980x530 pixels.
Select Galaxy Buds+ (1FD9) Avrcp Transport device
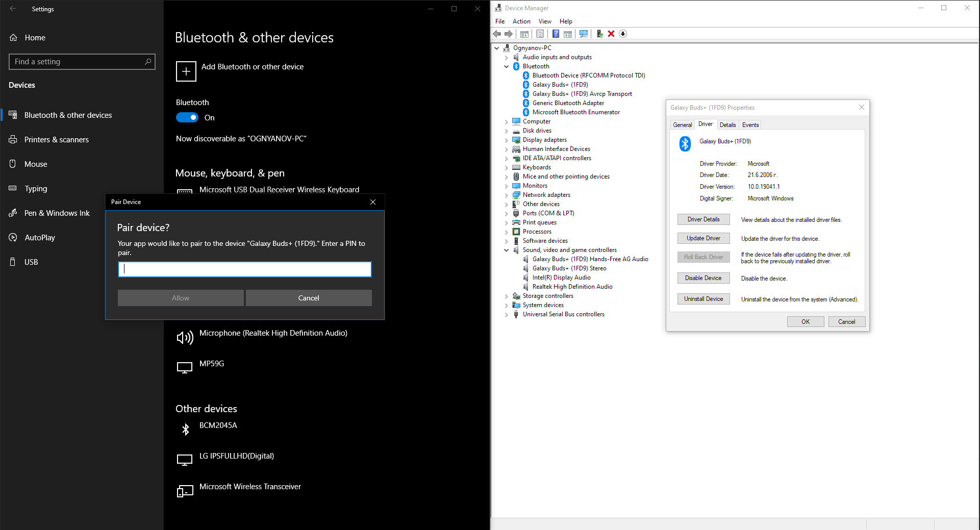point(582,94)
